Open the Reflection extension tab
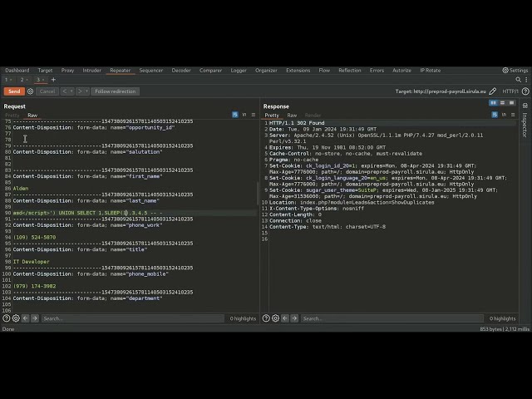This screenshot has height=399, width=532. pyautogui.click(x=350, y=70)
